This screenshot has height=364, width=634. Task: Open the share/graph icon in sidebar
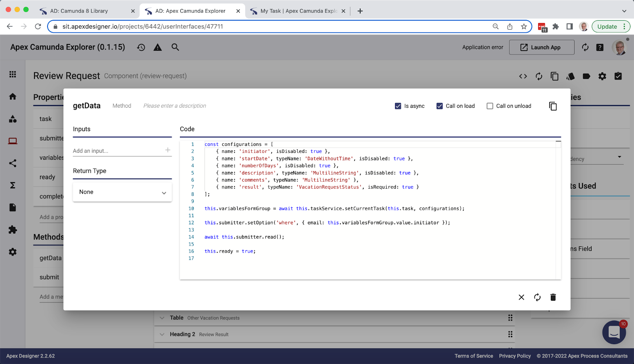click(13, 163)
